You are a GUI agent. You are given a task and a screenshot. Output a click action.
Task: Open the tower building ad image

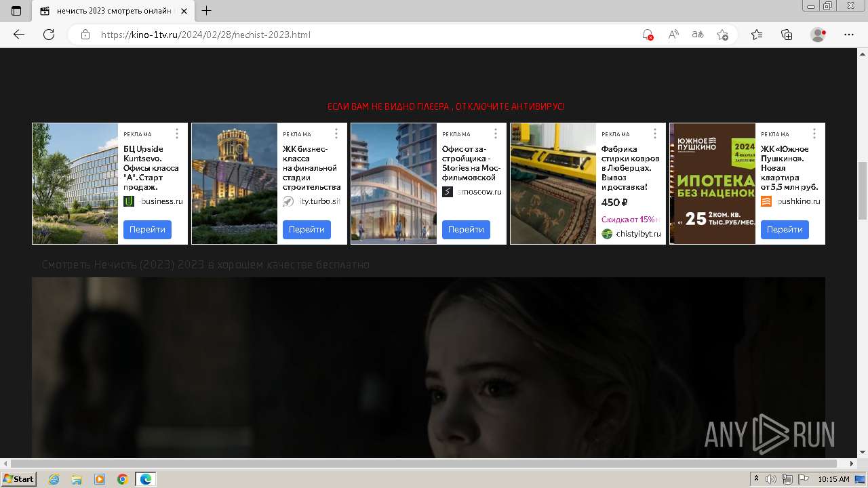[235, 184]
